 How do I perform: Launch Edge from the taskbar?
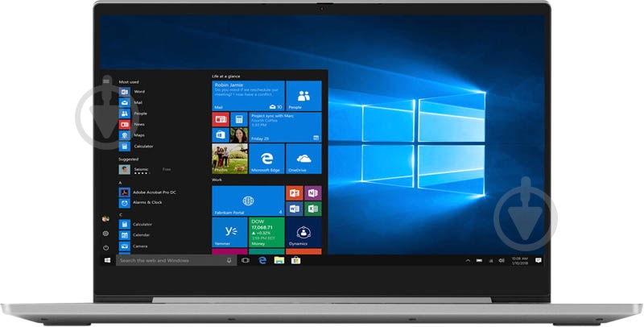click(x=262, y=260)
